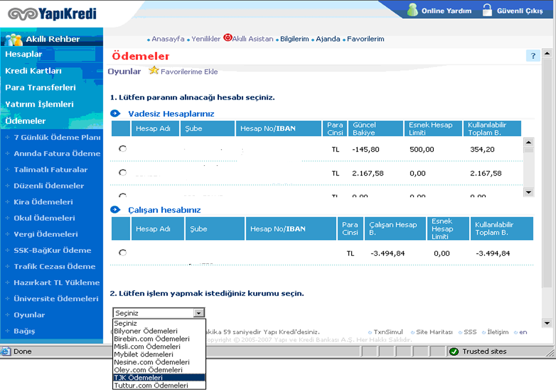556x392 pixels.
Task: Open Vergi Ödemeleri
Action: coord(46,234)
